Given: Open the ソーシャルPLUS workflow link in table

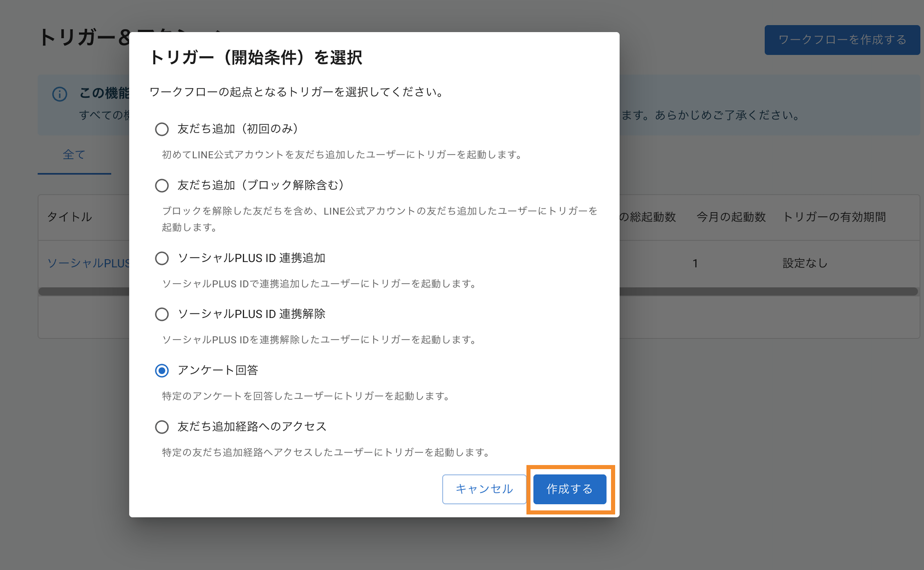Looking at the screenshot, I should [89, 263].
